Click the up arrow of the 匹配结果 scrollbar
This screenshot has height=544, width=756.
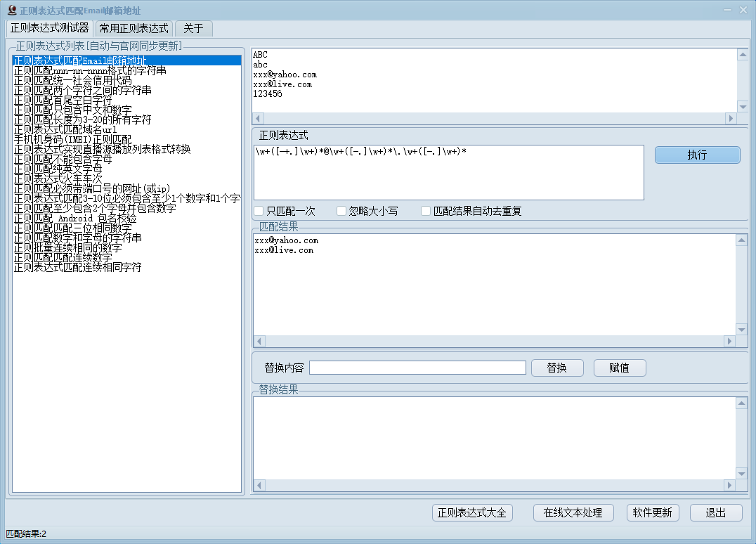point(742,240)
